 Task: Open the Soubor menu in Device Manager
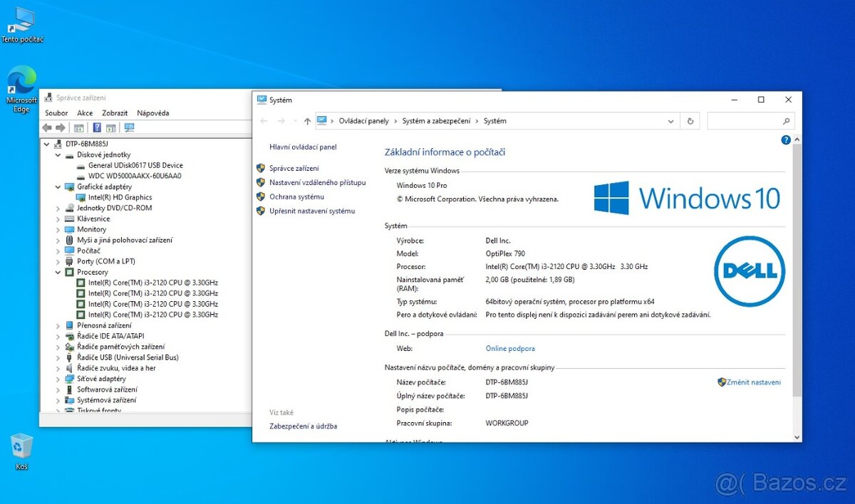56,112
